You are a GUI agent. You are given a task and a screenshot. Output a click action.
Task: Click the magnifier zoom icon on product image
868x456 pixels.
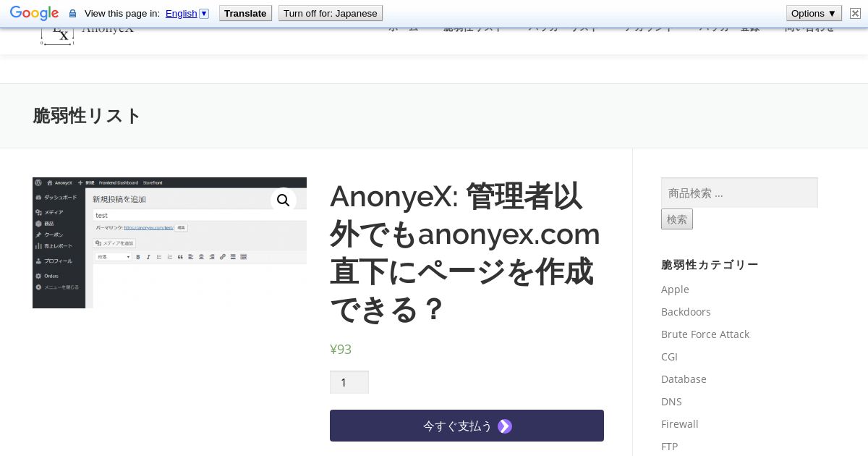(283, 200)
